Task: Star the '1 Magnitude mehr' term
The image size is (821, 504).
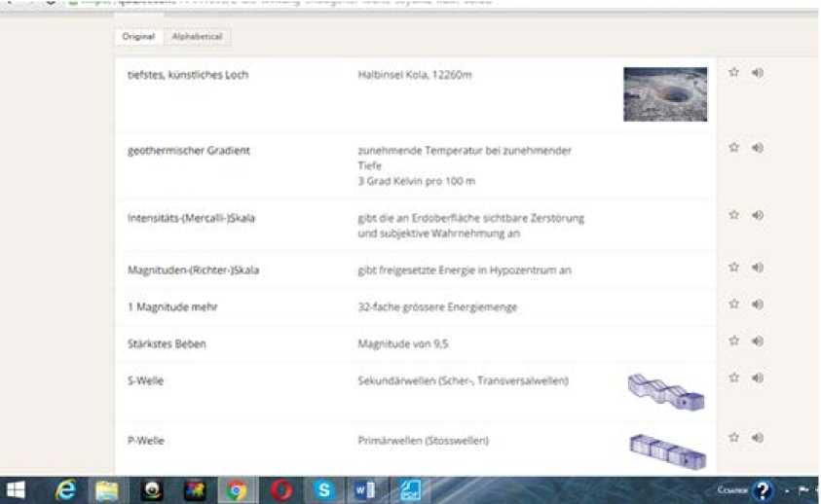Action: (x=733, y=305)
